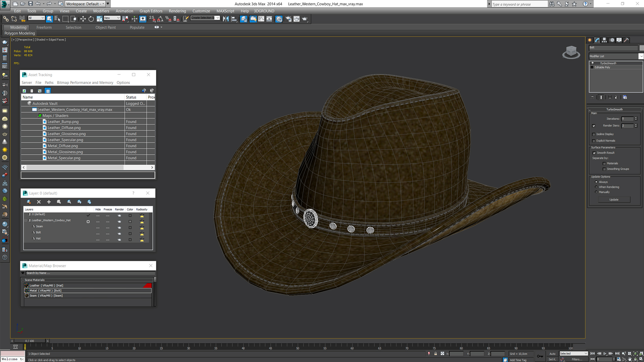This screenshot has width=644, height=362.
Task: Click the Bolt object color swatch
Action: (x=641, y=48)
